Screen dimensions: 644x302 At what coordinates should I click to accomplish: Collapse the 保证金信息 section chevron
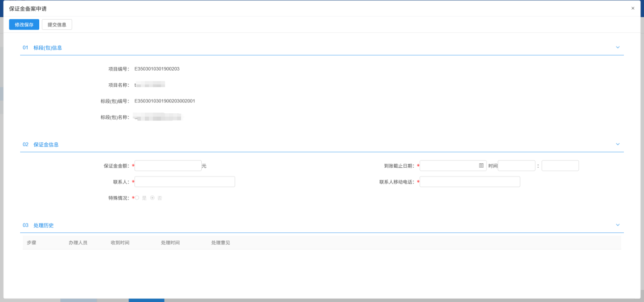(617, 144)
